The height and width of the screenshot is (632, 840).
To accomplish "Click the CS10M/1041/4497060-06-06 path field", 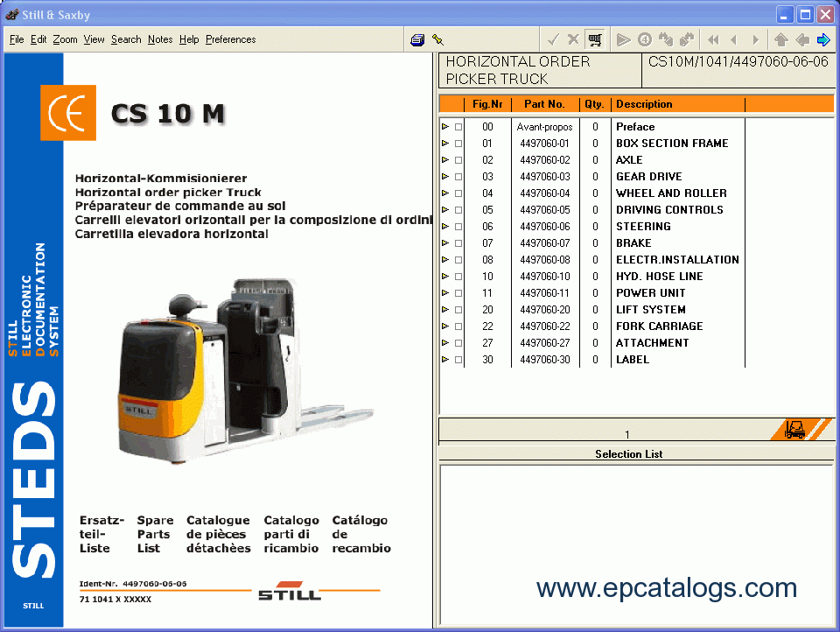I will click(738, 70).
